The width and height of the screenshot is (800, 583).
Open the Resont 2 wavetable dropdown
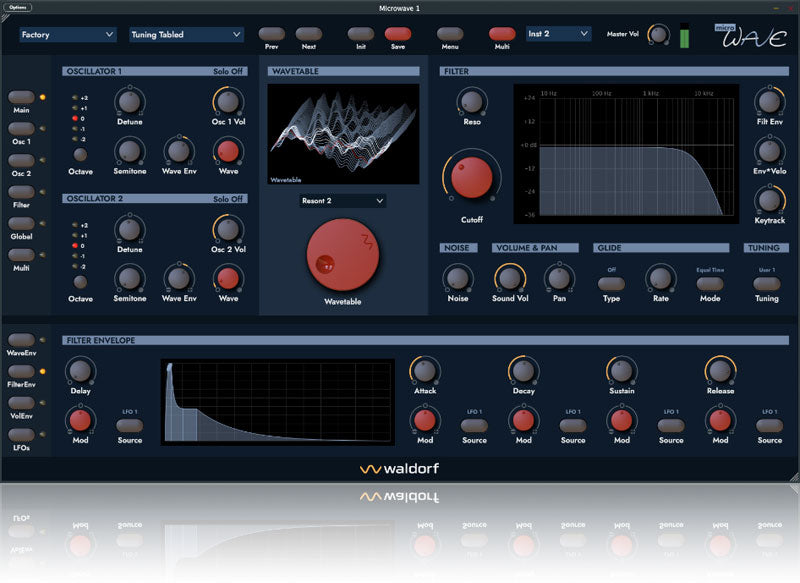point(342,201)
